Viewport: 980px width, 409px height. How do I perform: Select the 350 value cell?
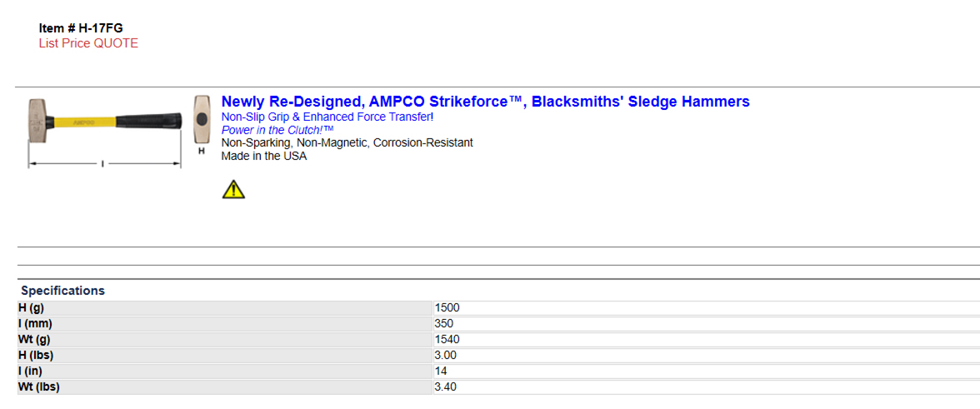707,323
